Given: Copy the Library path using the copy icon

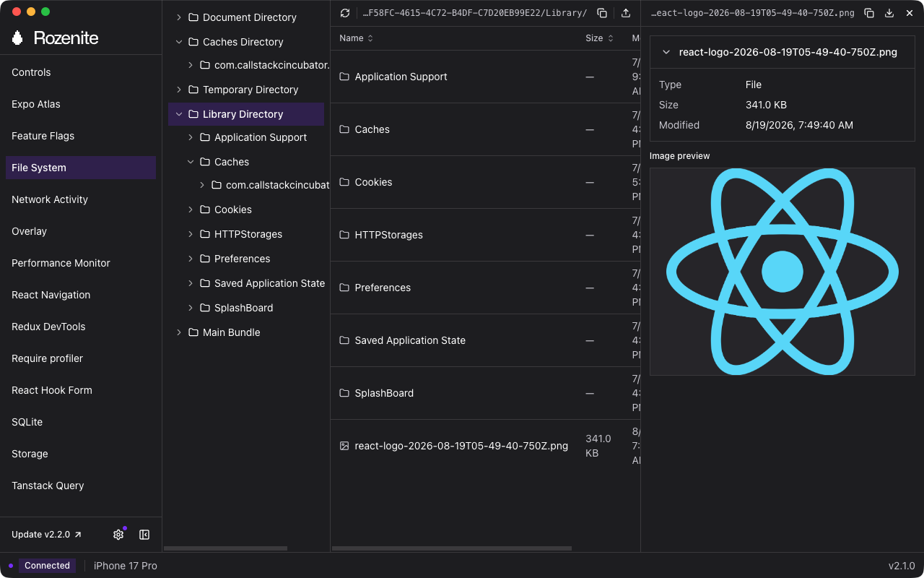Looking at the screenshot, I should (602, 13).
